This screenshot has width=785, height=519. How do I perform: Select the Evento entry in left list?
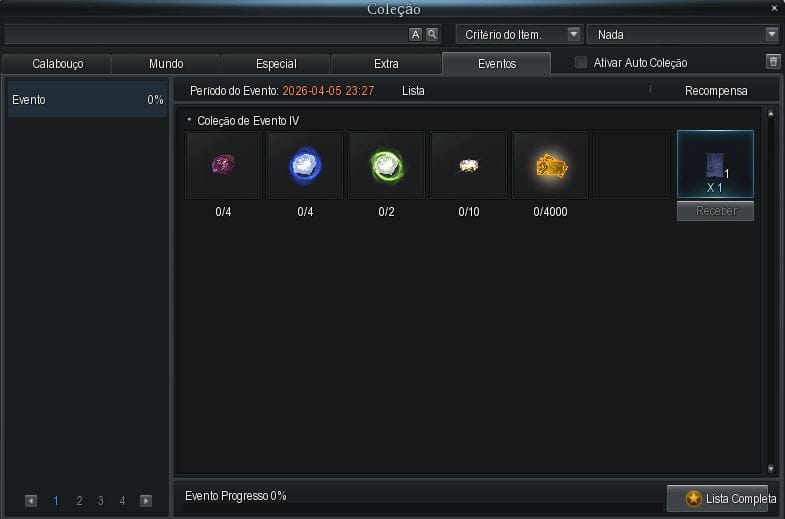[x=87, y=100]
